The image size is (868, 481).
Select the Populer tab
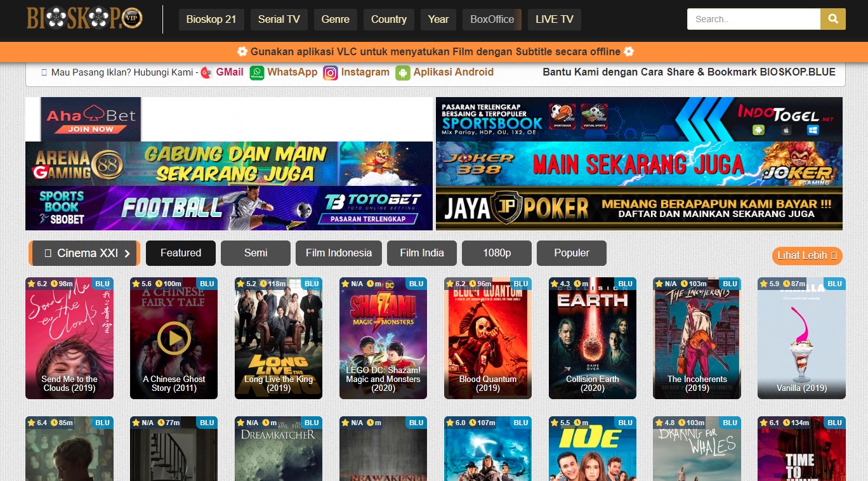[x=572, y=253]
